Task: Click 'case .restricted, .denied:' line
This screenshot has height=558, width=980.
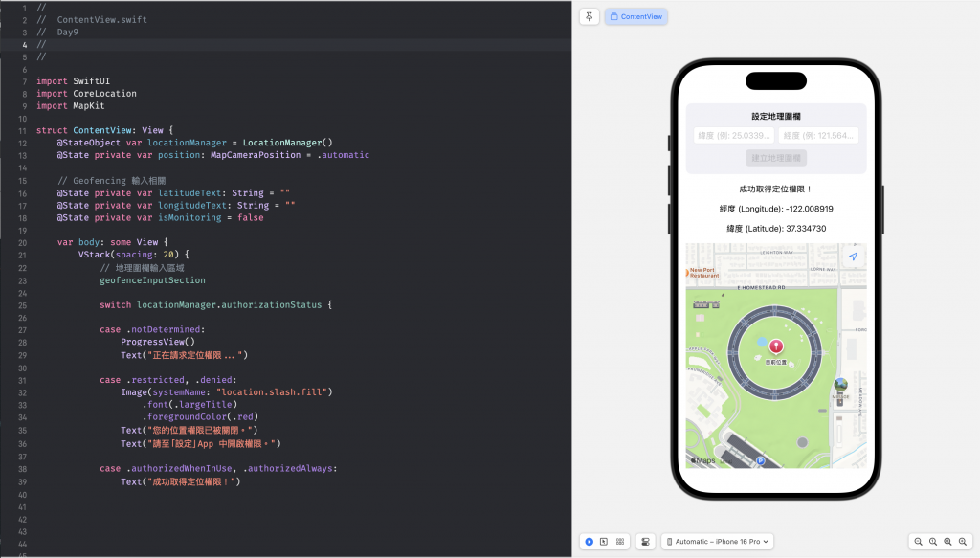Action: tap(168, 380)
